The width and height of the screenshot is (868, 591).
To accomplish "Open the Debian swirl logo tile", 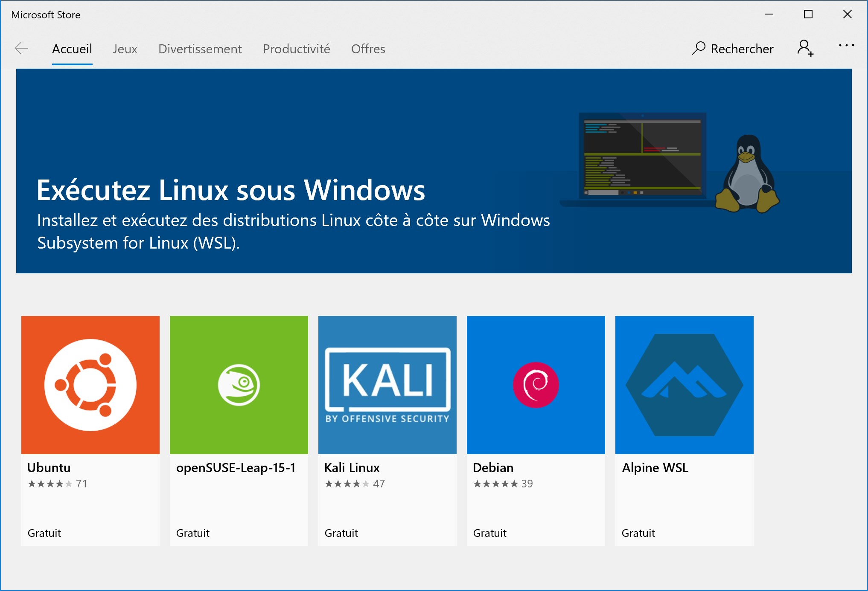I will click(x=536, y=385).
